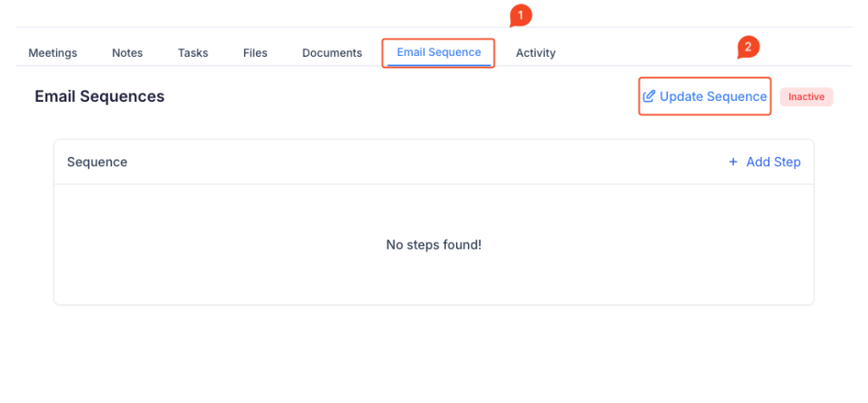Select the Files tab

tap(255, 53)
